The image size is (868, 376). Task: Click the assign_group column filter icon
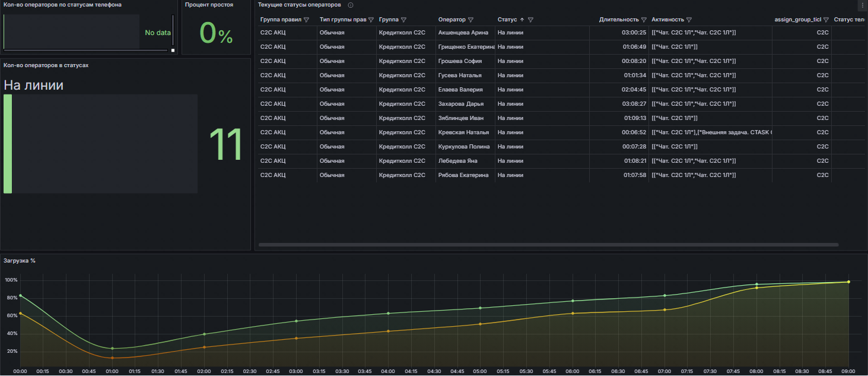pos(826,20)
